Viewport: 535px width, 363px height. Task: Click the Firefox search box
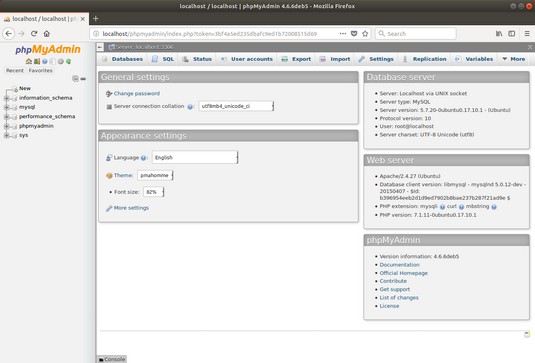point(416,33)
